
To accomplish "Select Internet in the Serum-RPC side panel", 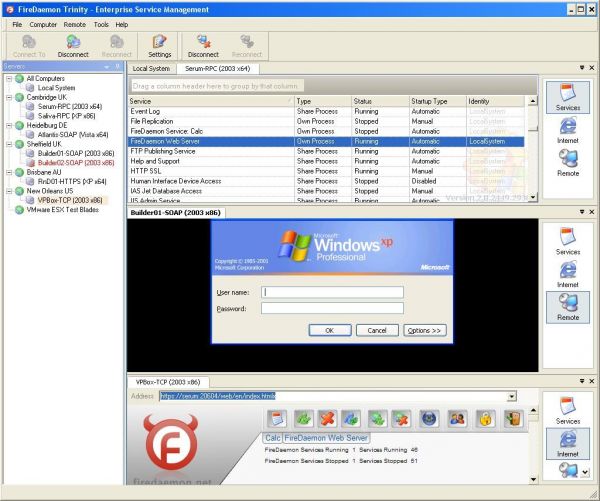I will pyautogui.click(x=568, y=130).
